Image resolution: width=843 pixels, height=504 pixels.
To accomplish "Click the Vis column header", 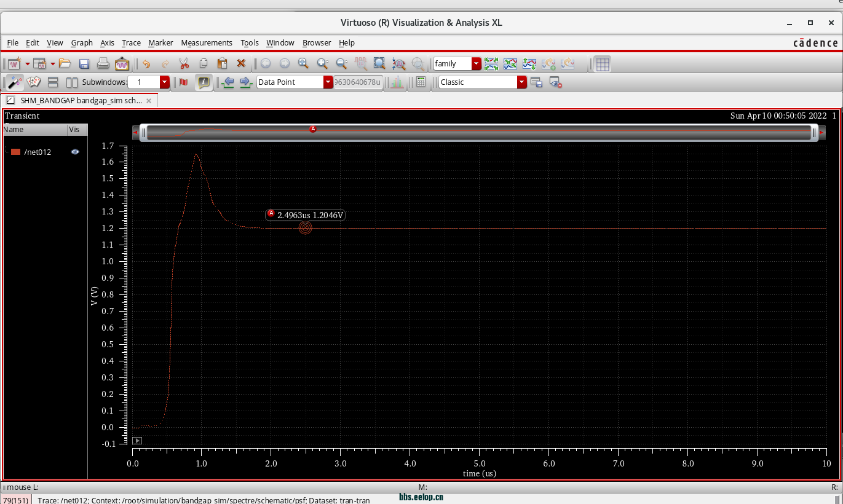I will point(74,130).
